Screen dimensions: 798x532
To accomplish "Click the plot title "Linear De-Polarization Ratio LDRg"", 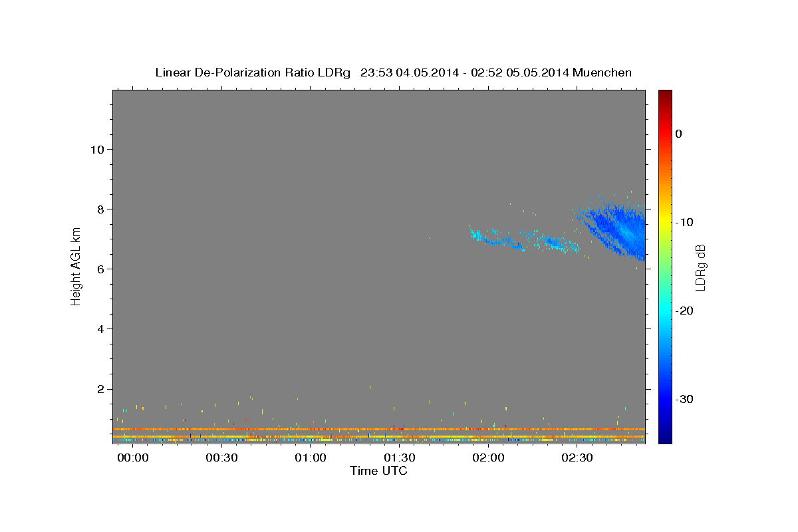I will point(253,72).
